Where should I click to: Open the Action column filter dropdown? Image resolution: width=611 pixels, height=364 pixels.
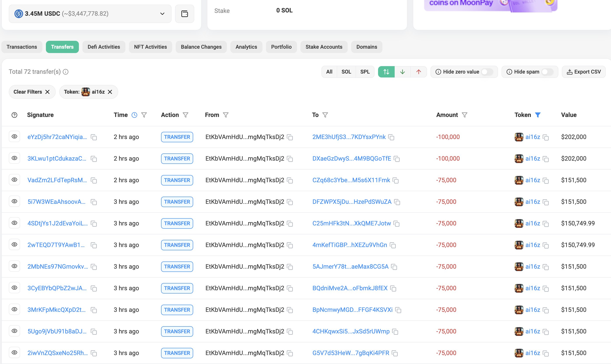[x=186, y=115]
